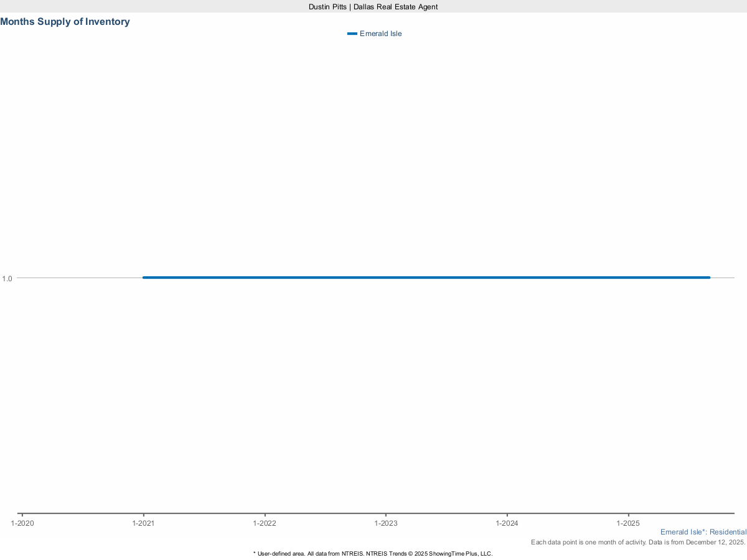747x560 pixels.
Task: Click the 1-2024 x-axis label
Action: [507, 523]
